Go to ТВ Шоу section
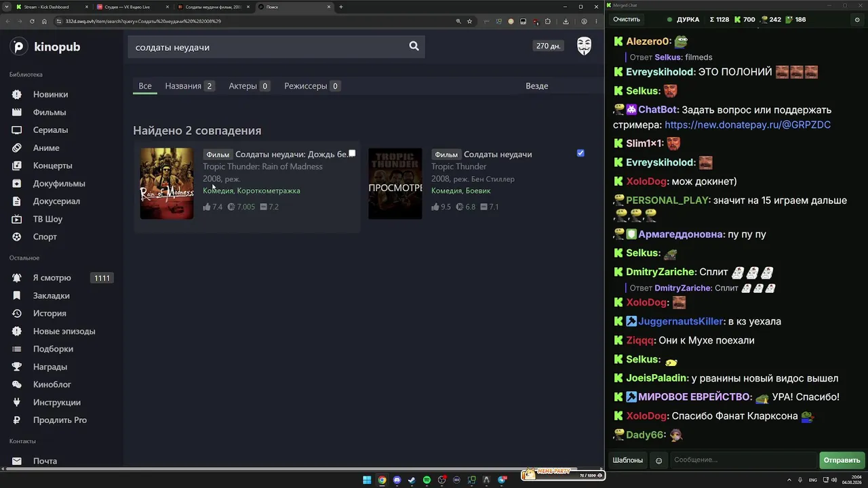Screen dimensions: 868x488 pos(47,219)
